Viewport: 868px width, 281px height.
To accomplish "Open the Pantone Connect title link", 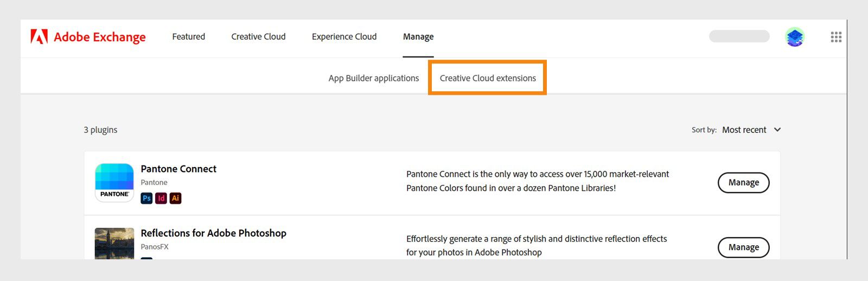I will click(178, 169).
